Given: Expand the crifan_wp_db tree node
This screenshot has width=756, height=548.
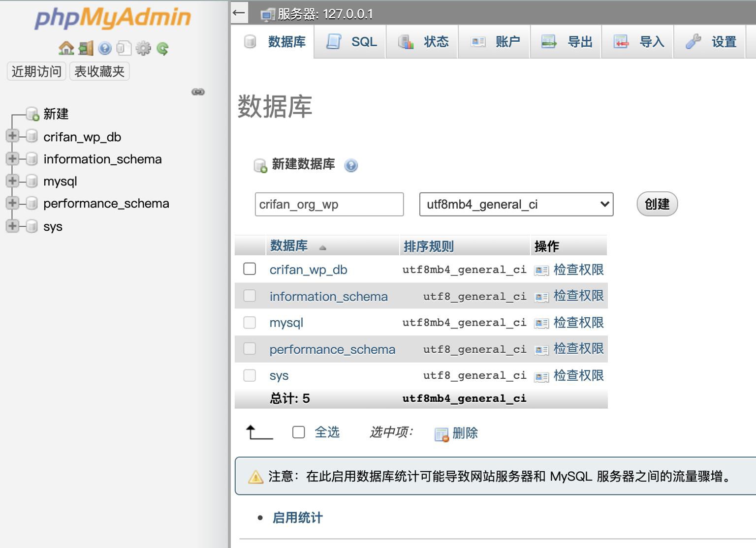Looking at the screenshot, I should point(12,136).
